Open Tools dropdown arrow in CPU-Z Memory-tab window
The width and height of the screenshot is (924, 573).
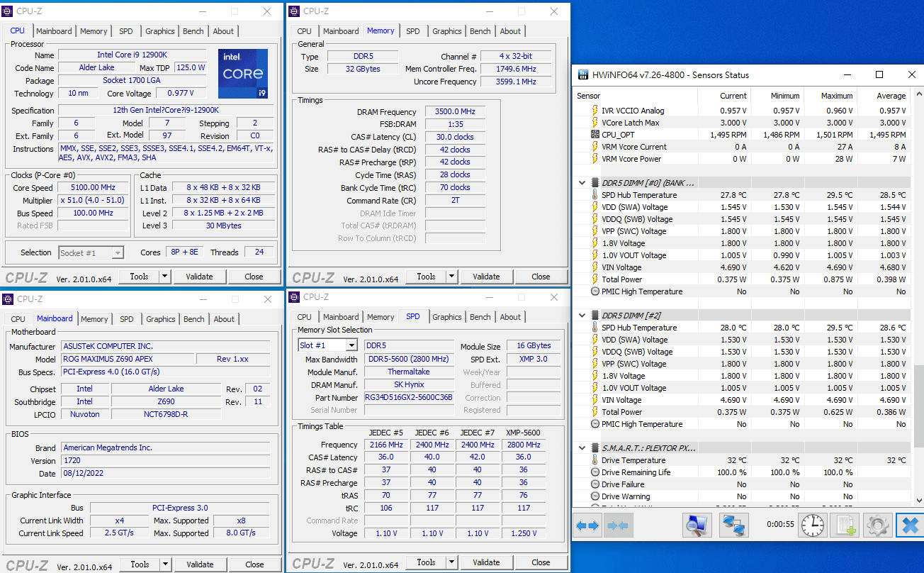click(x=452, y=277)
